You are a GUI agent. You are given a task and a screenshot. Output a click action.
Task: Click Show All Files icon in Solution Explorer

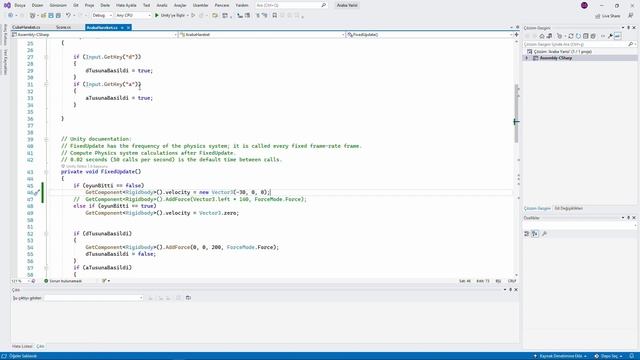point(593,36)
